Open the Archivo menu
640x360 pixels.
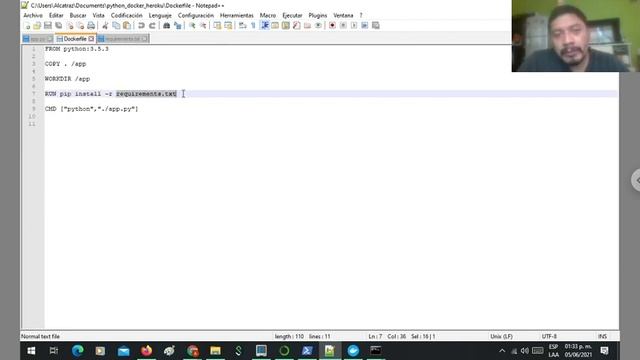pyautogui.click(x=33, y=15)
